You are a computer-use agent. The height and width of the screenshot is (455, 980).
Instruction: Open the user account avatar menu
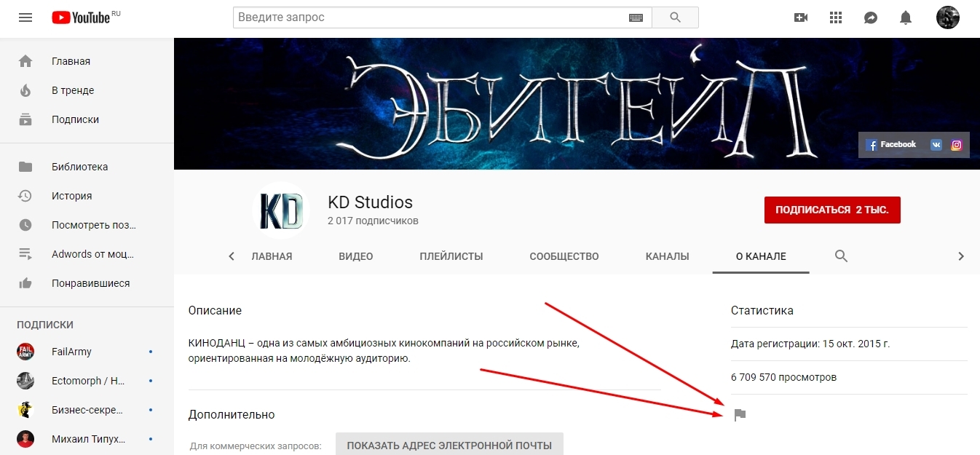tap(947, 17)
